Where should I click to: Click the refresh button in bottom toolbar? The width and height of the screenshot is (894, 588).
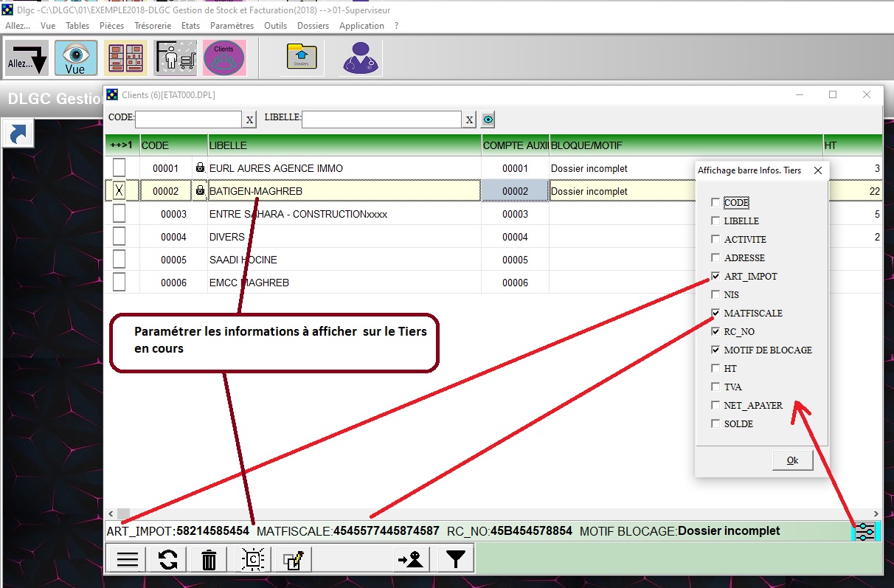(167, 560)
